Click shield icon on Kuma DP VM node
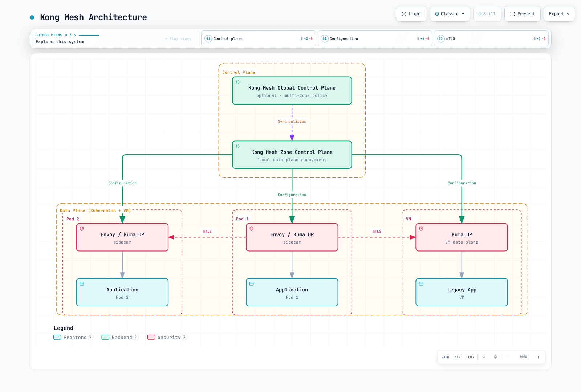The width and height of the screenshot is (581, 392). pos(421,229)
